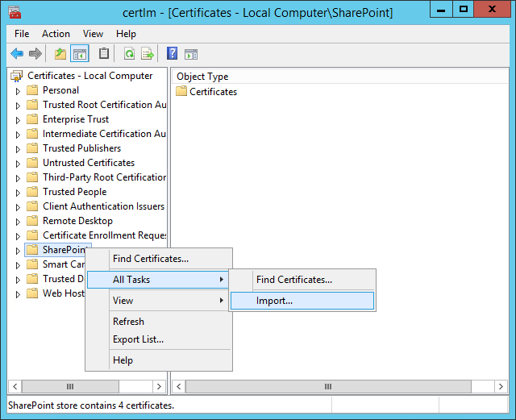Open the View menu in menu bar
The width and height of the screenshot is (516, 420).
93,34
